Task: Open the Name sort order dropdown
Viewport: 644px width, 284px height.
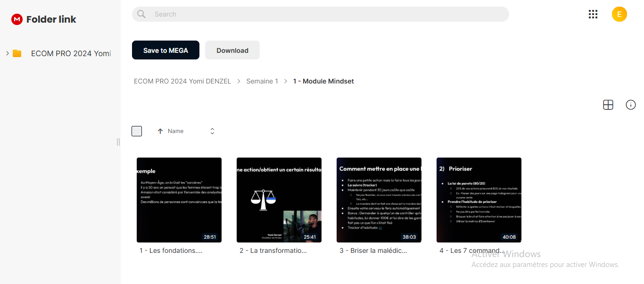Action: (x=212, y=131)
